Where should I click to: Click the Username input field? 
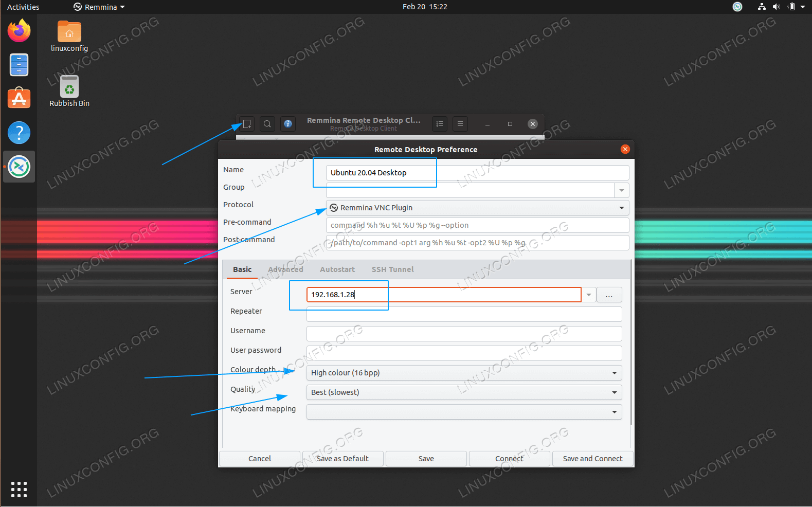pyautogui.click(x=464, y=334)
